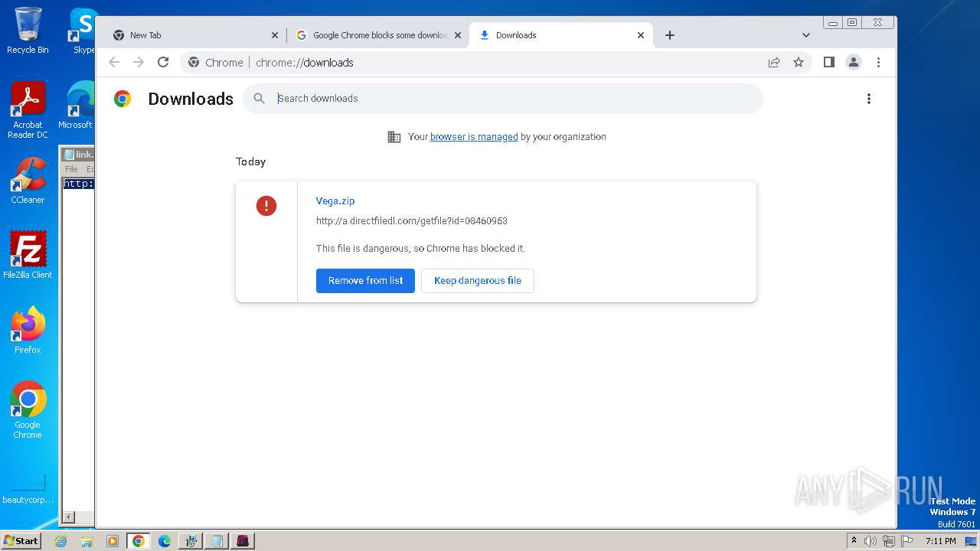This screenshot has width=980, height=551.
Task: Click the highlighted http text in notepad
Action: click(78, 184)
